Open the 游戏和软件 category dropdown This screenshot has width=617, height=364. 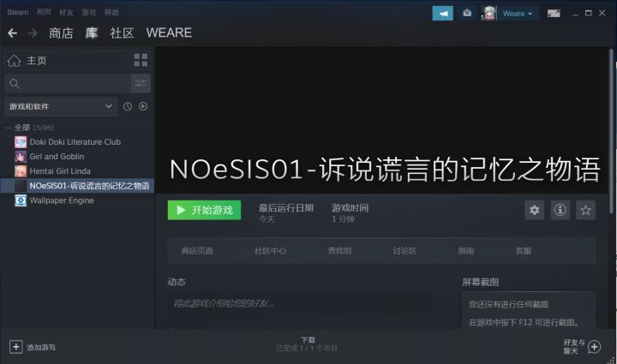[61, 106]
